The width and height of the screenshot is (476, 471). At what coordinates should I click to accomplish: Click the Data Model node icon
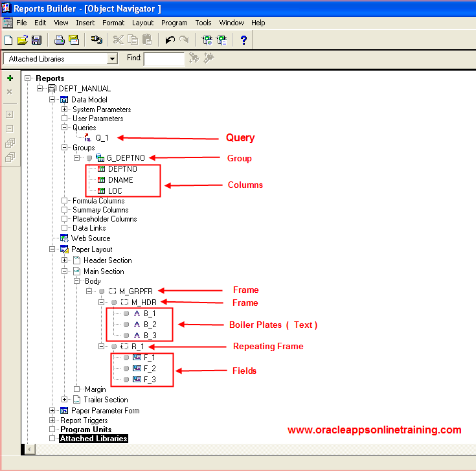pos(64,100)
